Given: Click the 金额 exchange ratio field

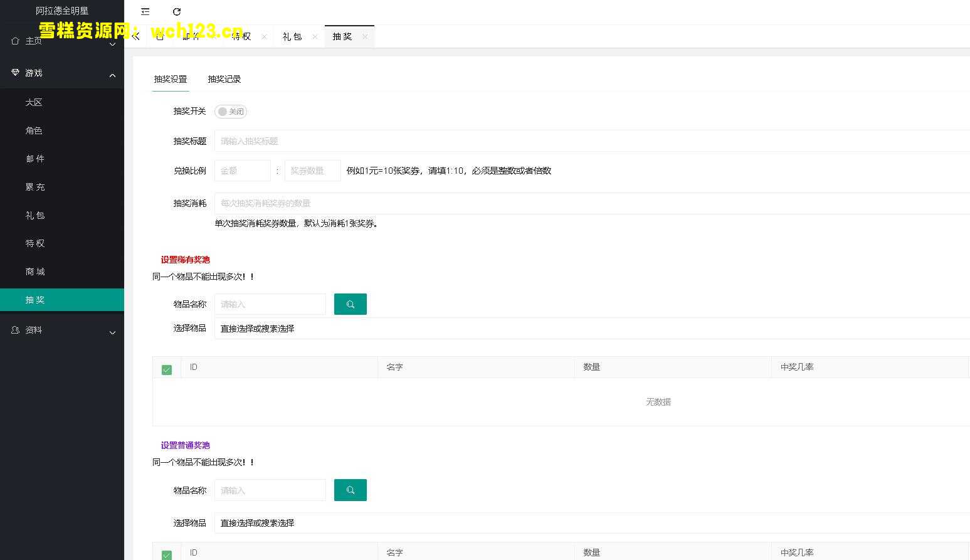Looking at the screenshot, I should tap(243, 171).
